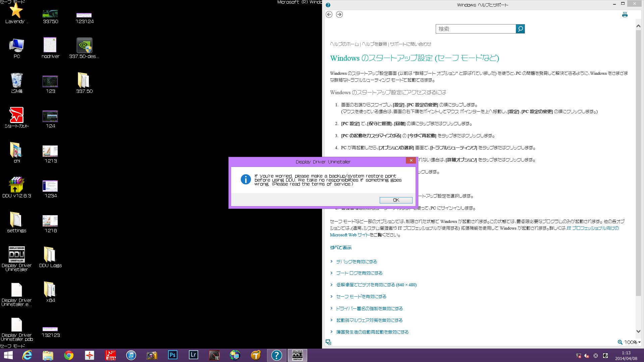Click the Help search input field
This screenshot has height=362, width=644.
476,29
